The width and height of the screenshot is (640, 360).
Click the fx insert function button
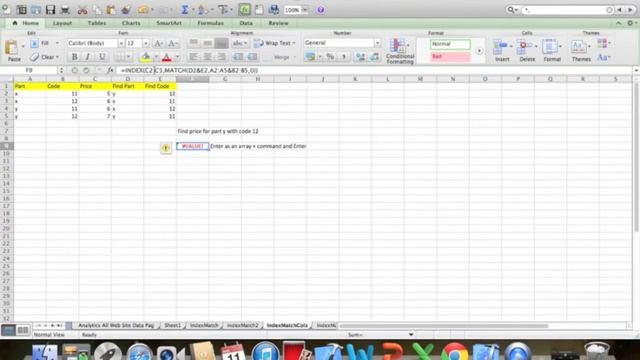110,70
